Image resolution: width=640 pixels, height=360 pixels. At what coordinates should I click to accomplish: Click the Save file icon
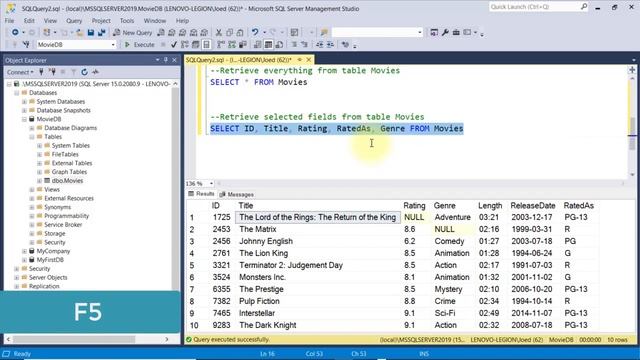click(91, 32)
